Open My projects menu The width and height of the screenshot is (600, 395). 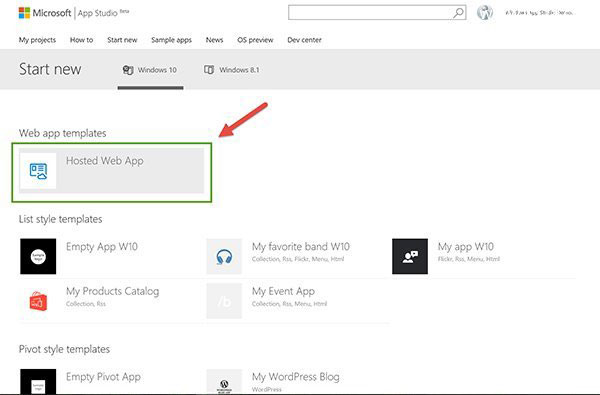[37, 40]
